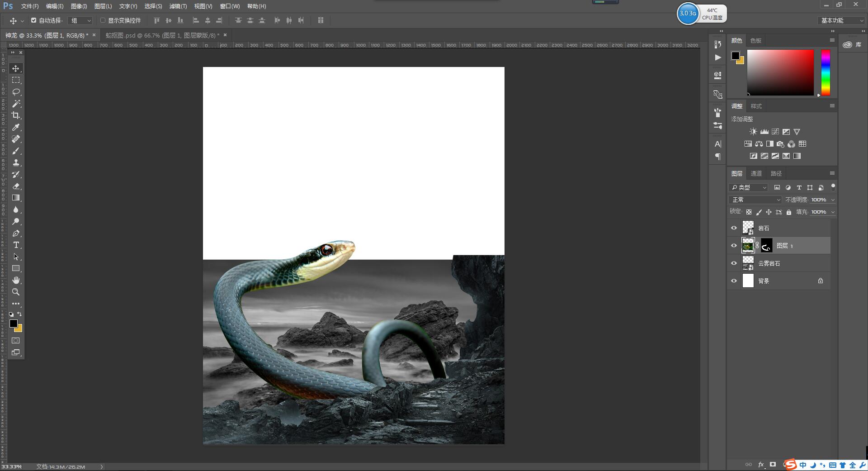
Task: Activate the Horizontal Type tool
Action: pos(16,245)
